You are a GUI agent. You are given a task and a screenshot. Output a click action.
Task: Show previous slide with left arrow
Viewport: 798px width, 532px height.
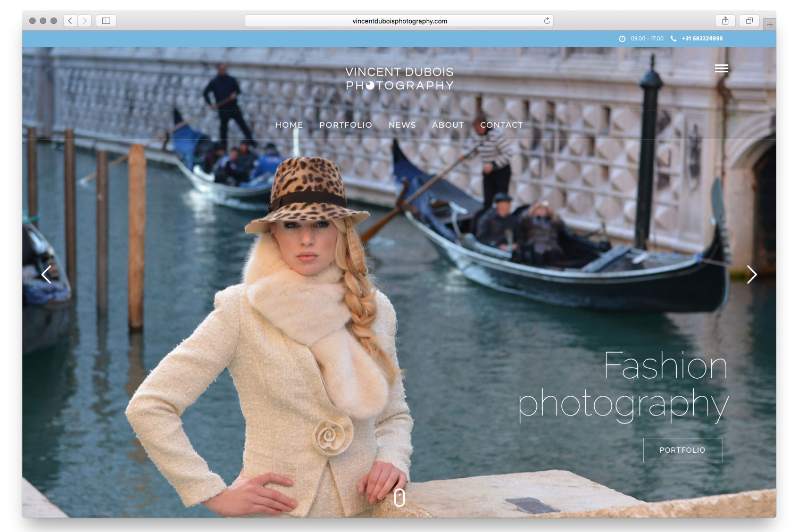click(46, 275)
